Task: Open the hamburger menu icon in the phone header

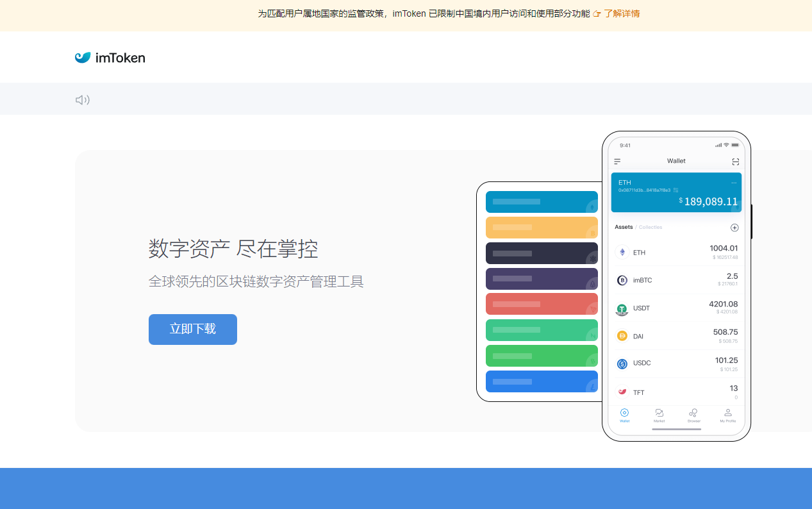Action: click(x=617, y=162)
